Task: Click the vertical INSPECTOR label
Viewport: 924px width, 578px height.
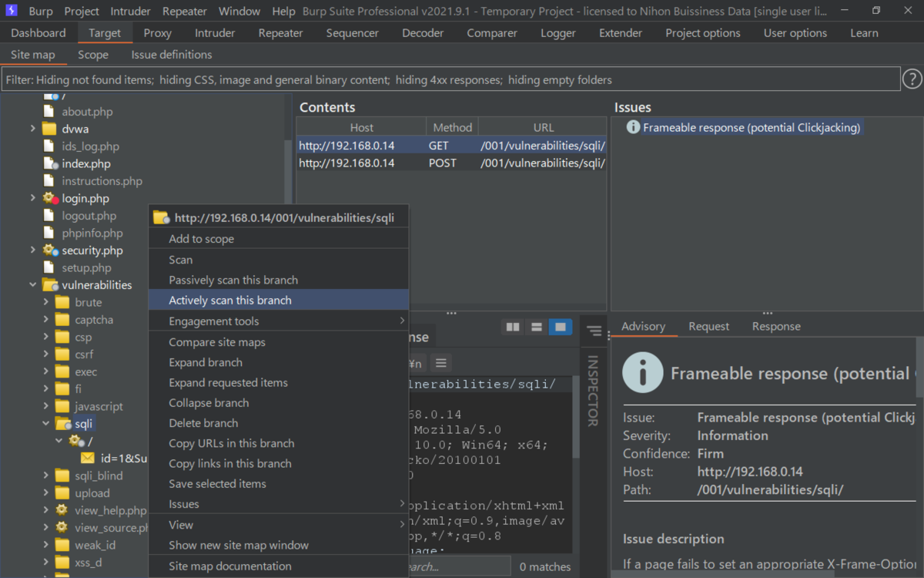Action: click(x=593, y=391)
